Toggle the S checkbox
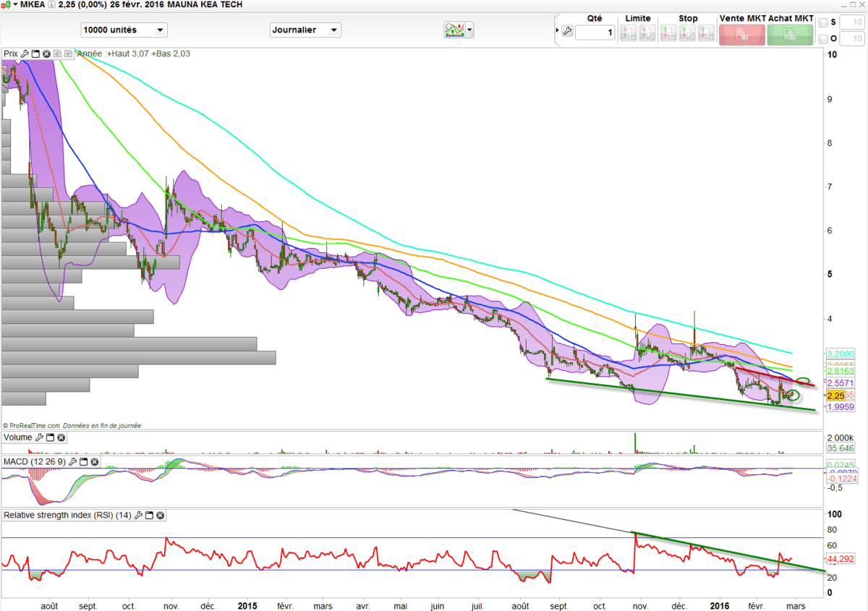 click(x=823, y=22)
